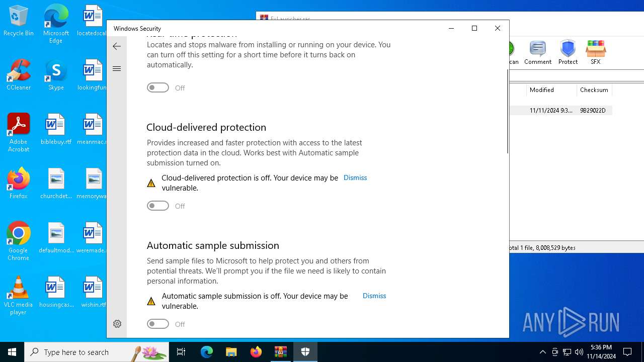Open the Windows Start button
Image resolution: width=644 pixels, height=362 pixels.
tap(12, 352)
